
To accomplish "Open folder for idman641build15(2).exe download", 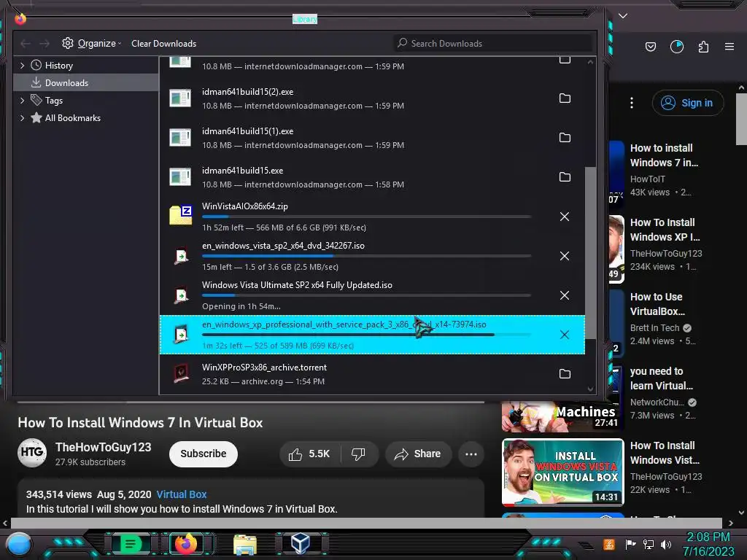I will click(x=565, y=98).
